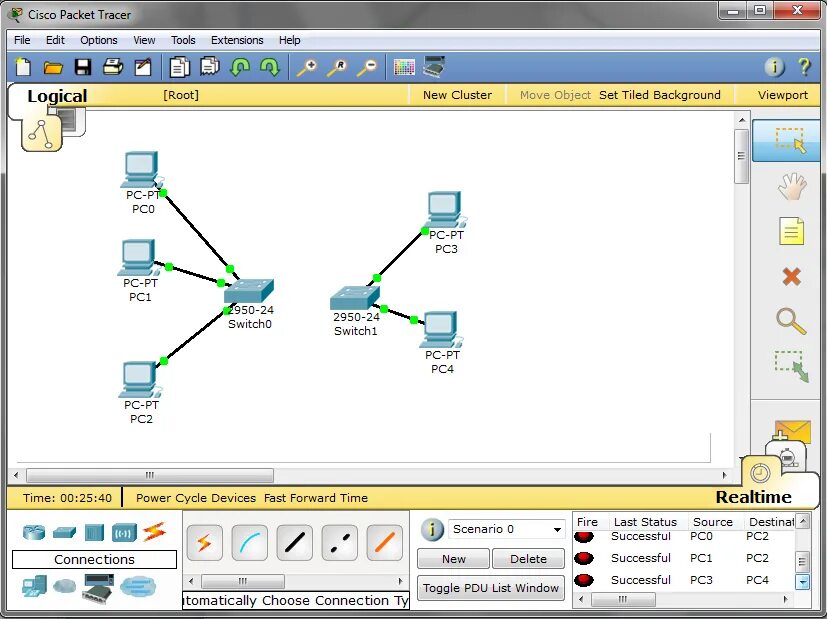Select the Hubs device category
Screen dimensions: 827x619
point(94,533)
